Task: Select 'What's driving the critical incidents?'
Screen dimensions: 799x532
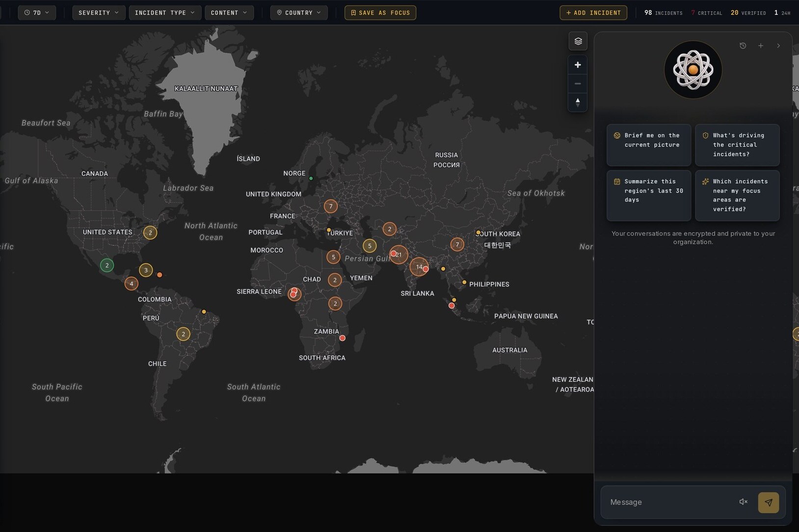Action: coord(737,145)
